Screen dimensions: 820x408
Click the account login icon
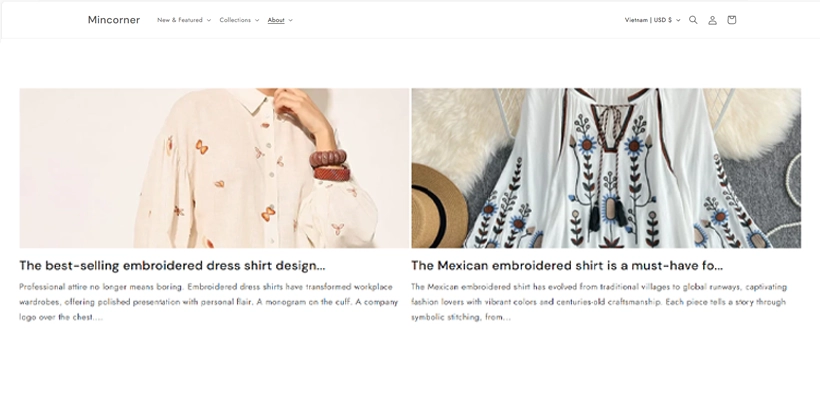click(x=712, y=20)
